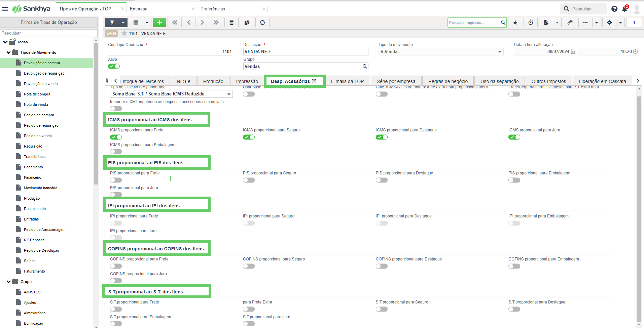Open calendar picker for alteration date

(573, 52)
